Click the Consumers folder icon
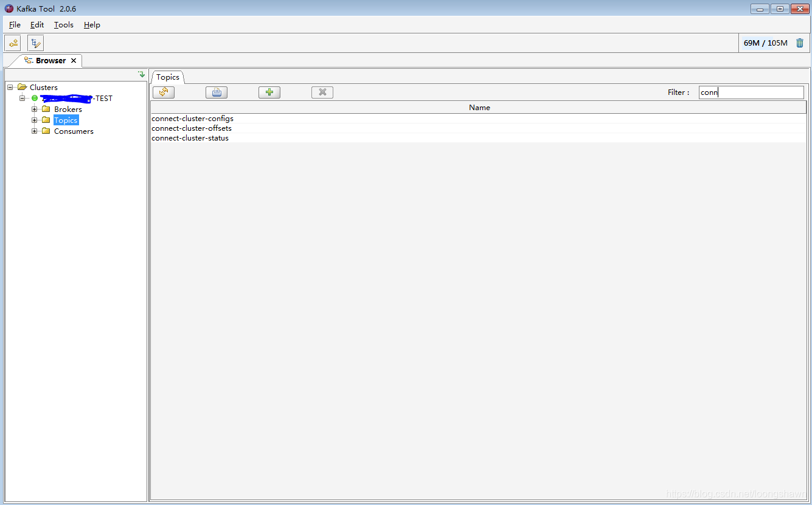 [46, 131]
